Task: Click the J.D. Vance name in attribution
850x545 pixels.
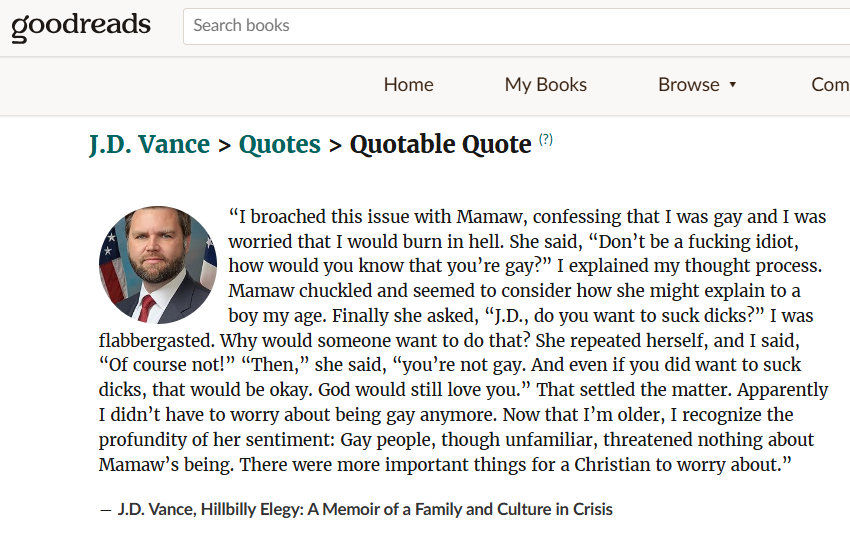Action: coord(155,509)
